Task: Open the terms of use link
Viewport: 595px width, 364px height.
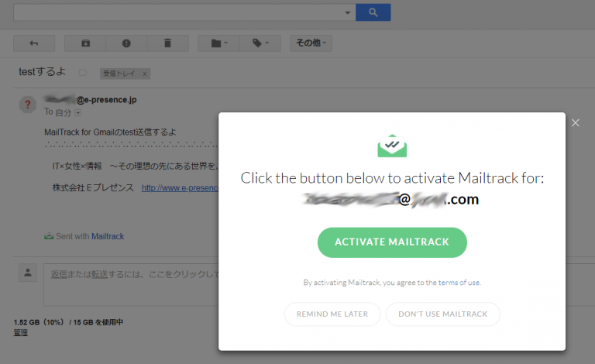Action: (x=459, y=283)
